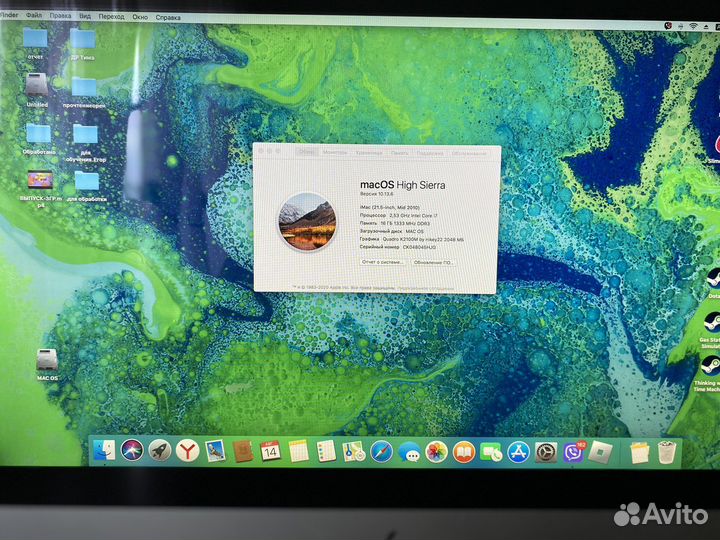The image size is (720, 540).
Task: Open Calendar showing 14 in Dock
Action: tap(270, 451)
